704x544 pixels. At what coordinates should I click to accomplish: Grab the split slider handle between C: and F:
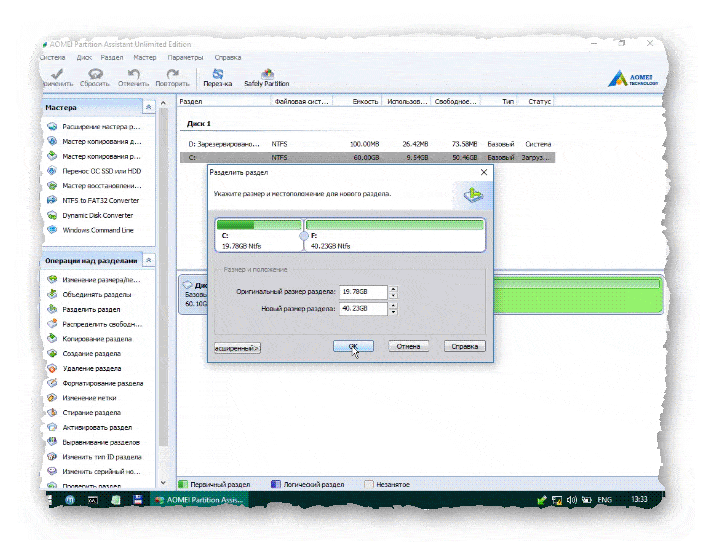304,236
